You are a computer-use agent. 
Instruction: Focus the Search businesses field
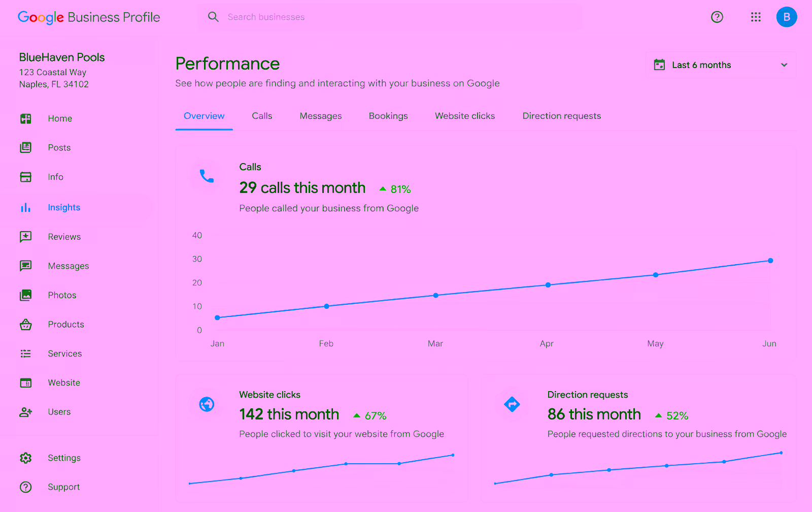[390, 17]
